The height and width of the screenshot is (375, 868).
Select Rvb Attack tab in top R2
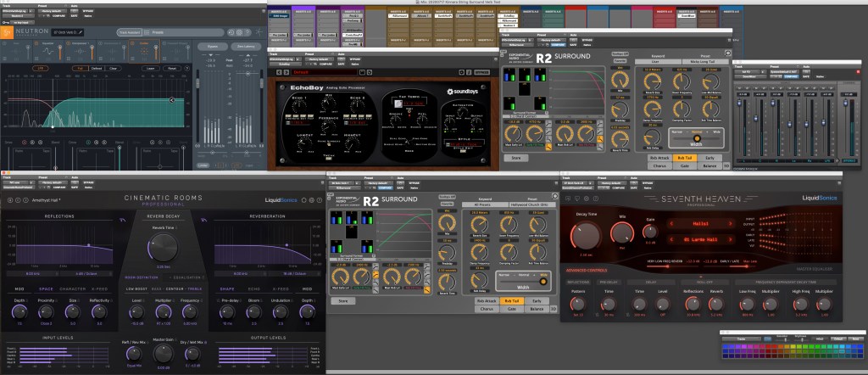[658, 157]
